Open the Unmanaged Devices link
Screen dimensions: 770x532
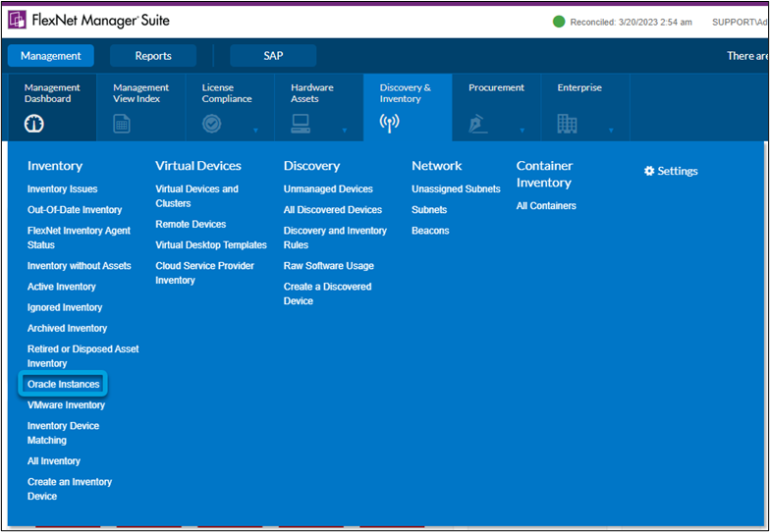point(328,188)
